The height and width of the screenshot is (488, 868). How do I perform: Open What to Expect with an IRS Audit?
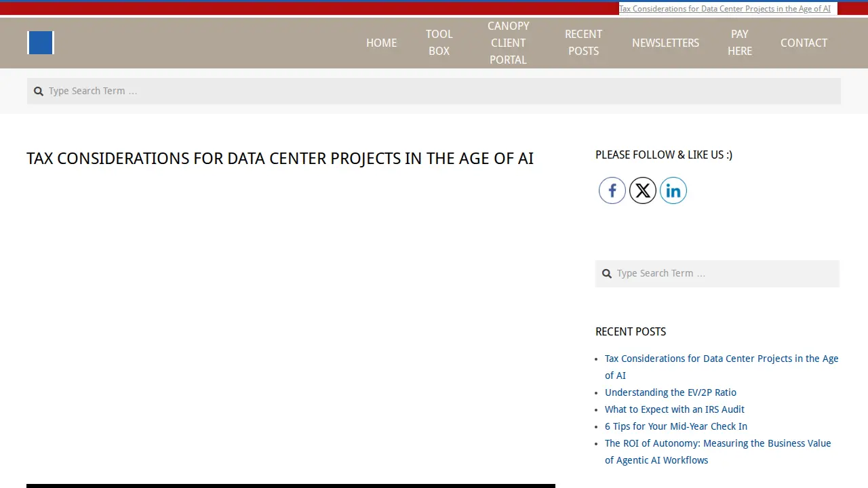(x=675, y=409)
